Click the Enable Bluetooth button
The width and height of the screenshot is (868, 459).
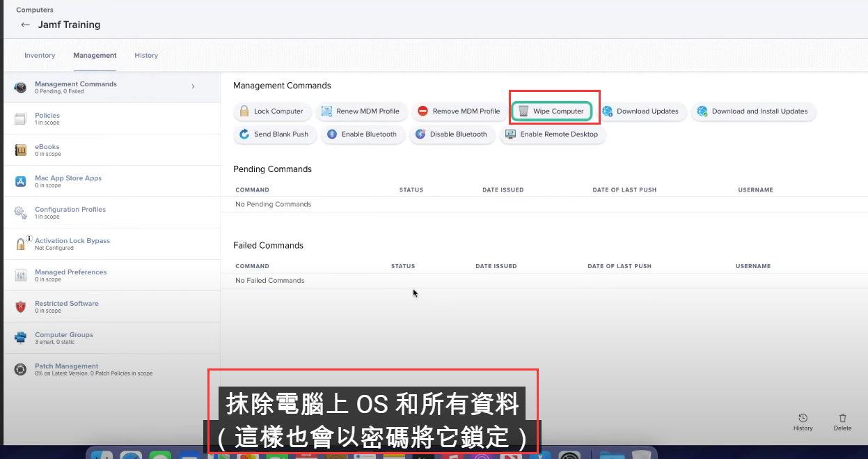363,134
